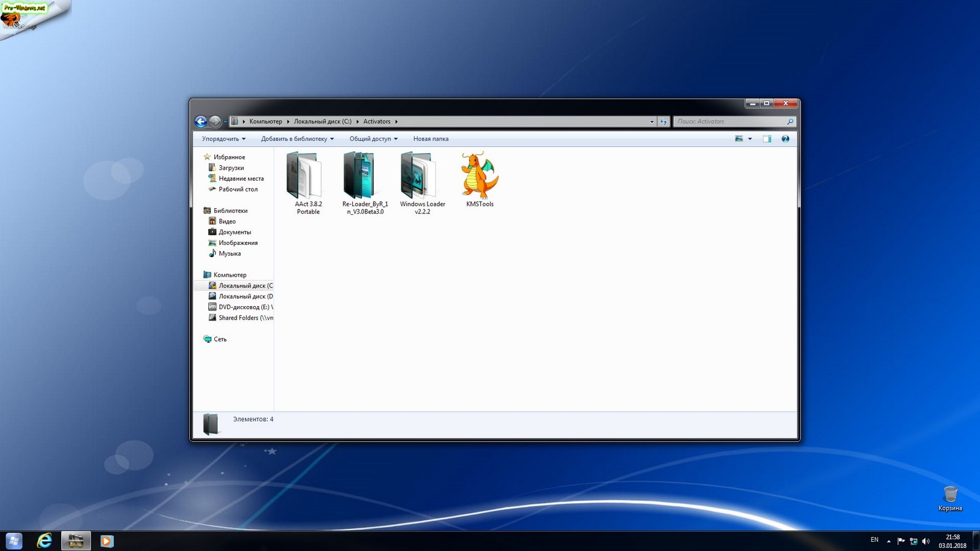The width and height of the screenshot is (980, 551).
Task: Click the address bar location icon
Action: (235, 122)
